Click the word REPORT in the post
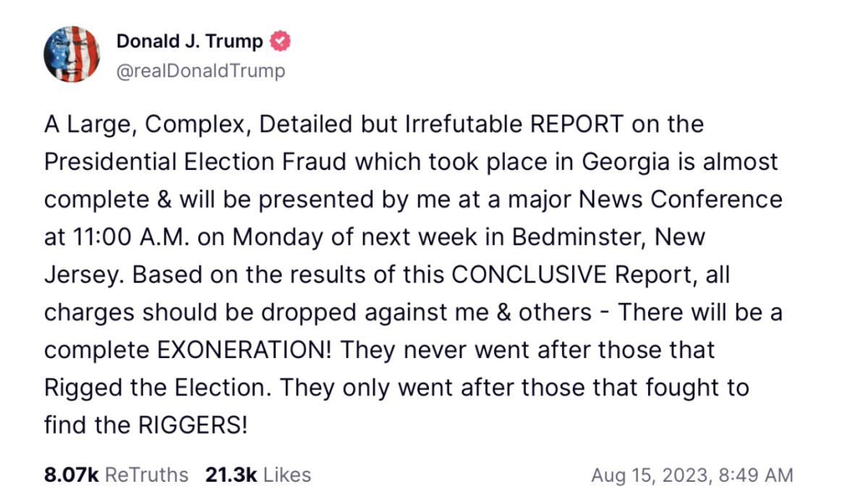 [576, 124]
